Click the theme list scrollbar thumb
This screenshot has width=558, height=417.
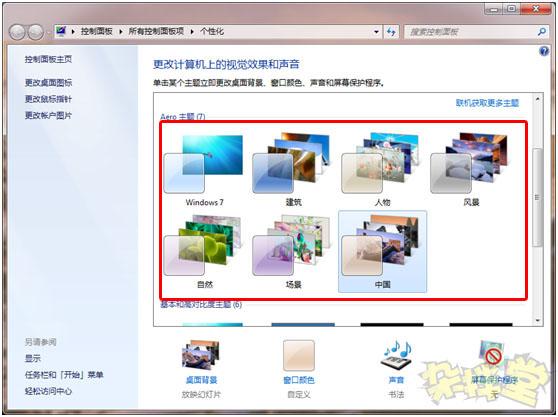tap(537, 197)
